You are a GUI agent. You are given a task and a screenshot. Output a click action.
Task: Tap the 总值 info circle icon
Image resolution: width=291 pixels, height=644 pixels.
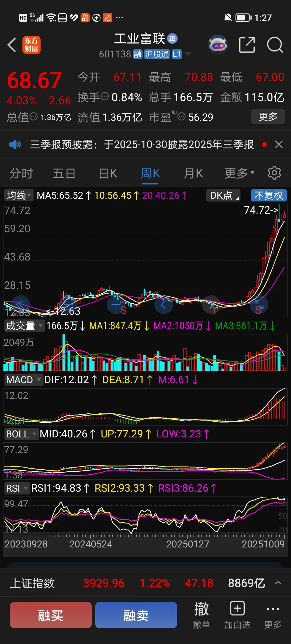pyautogui.click(x=34, y=117)
